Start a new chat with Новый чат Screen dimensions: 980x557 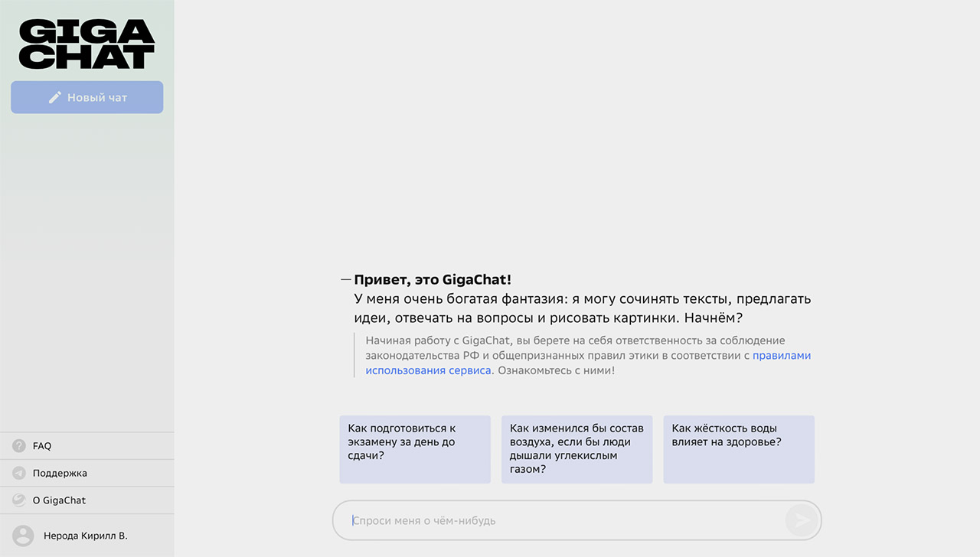click(x=87, y=97)
